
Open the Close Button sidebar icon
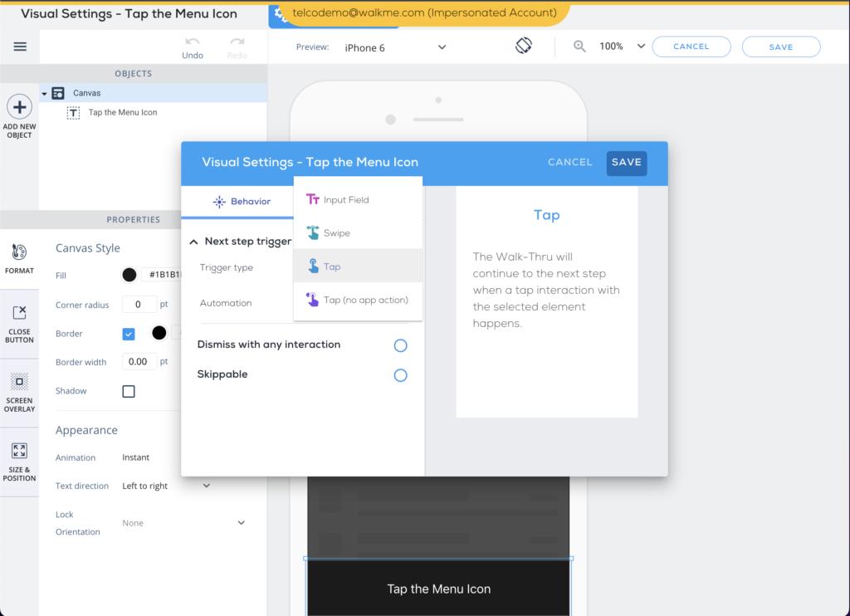[19, 314]
